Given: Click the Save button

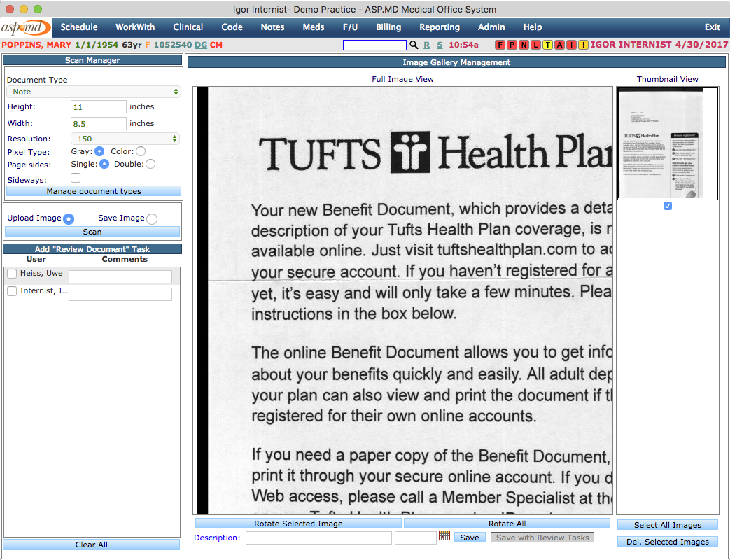Looking at the screenshot, I should (469, 537).
